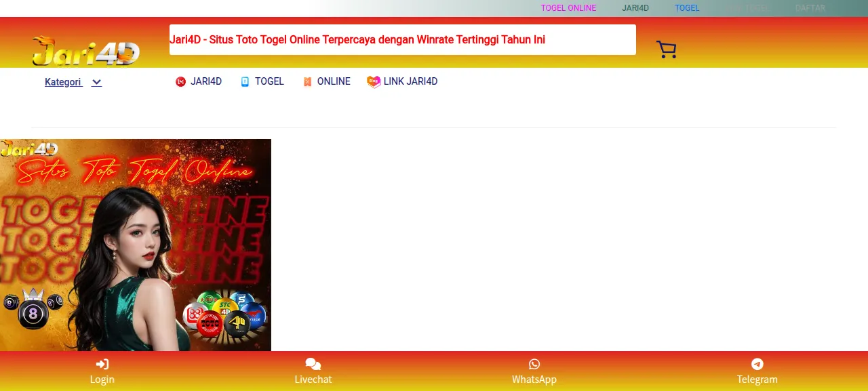Click the heart icon beside LINK JARI4D
The height and width of the screenshot is (391, 868).
coord(374,82)
